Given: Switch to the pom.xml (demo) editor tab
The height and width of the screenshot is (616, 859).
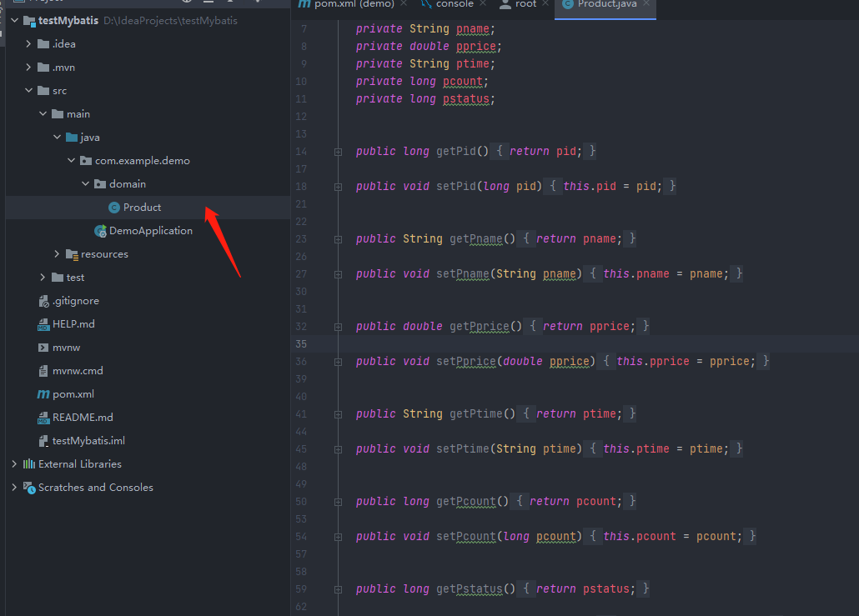Looking at the screenshot, I should (354, 4).
